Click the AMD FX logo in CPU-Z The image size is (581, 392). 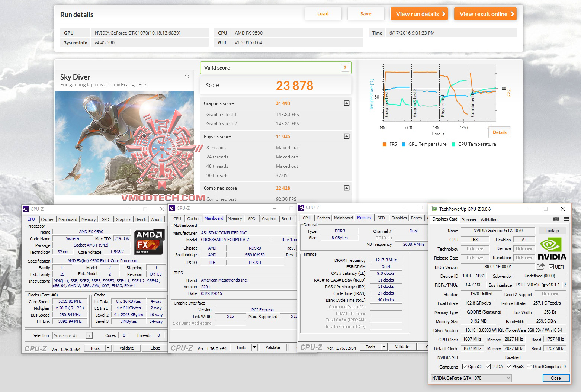[x=149, y=242]
